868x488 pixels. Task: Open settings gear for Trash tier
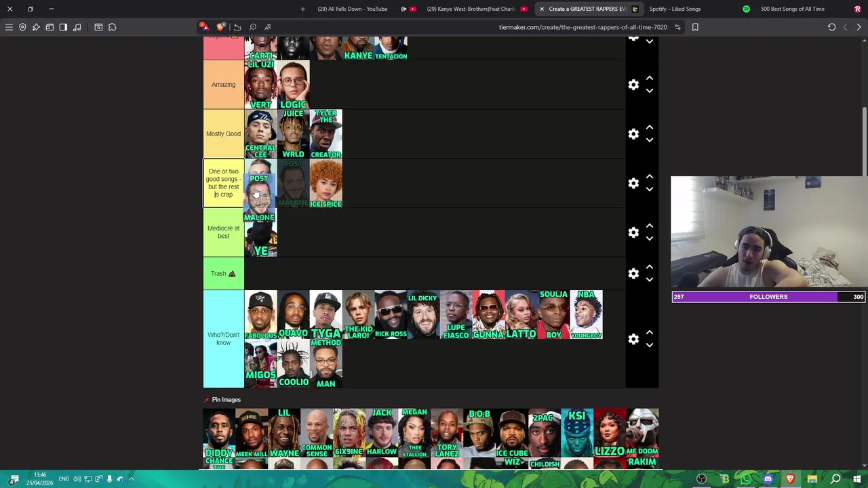point(633,274)
